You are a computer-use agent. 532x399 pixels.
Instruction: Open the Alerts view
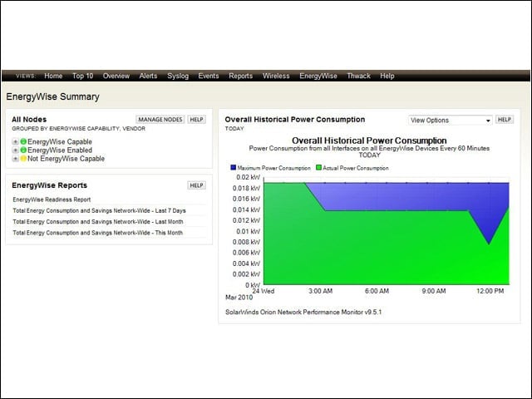click(148, 76)
